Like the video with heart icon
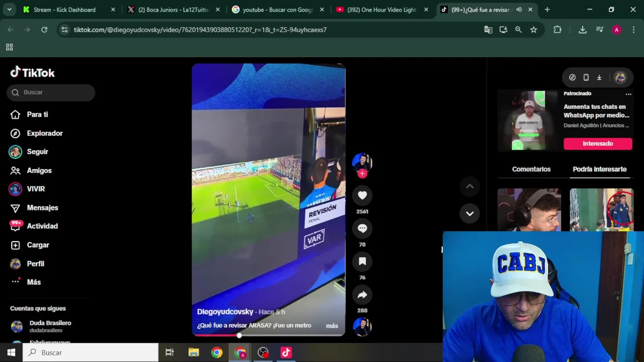Screen dimensions: 644x362 362,195
